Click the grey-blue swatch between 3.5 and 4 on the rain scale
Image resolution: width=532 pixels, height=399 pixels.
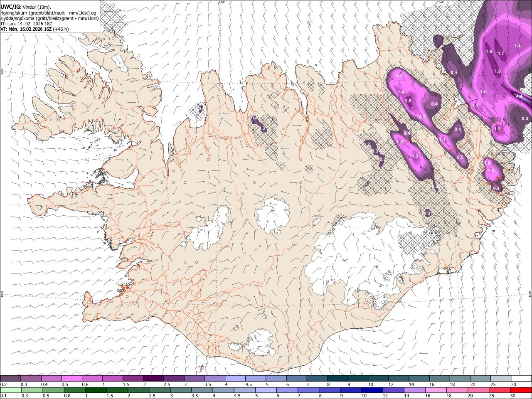[x=202, y=390]
